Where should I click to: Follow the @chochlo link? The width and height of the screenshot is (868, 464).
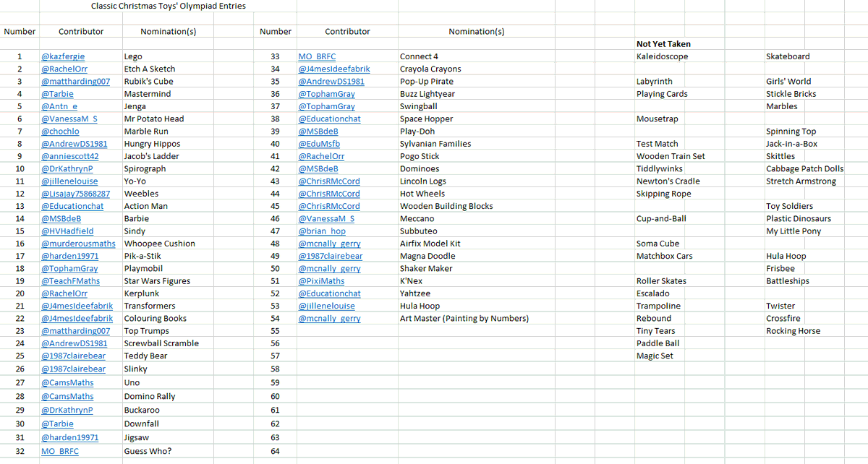click(x=60, y=132)
